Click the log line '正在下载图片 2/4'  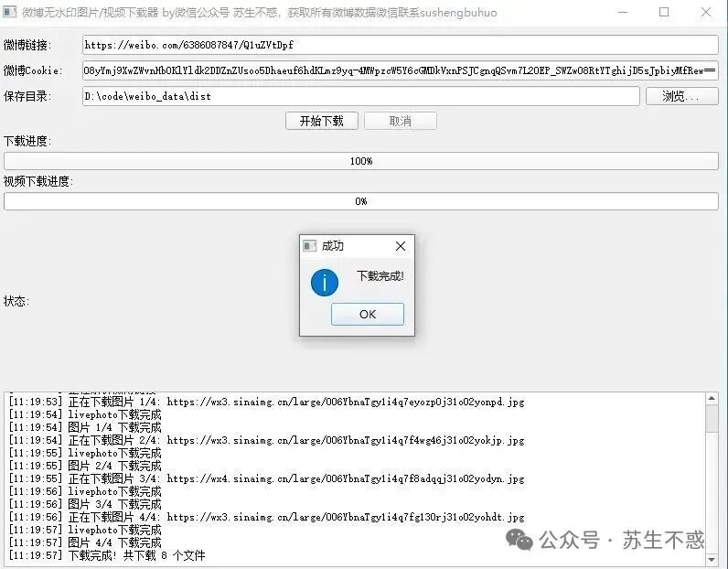point(266,440)
